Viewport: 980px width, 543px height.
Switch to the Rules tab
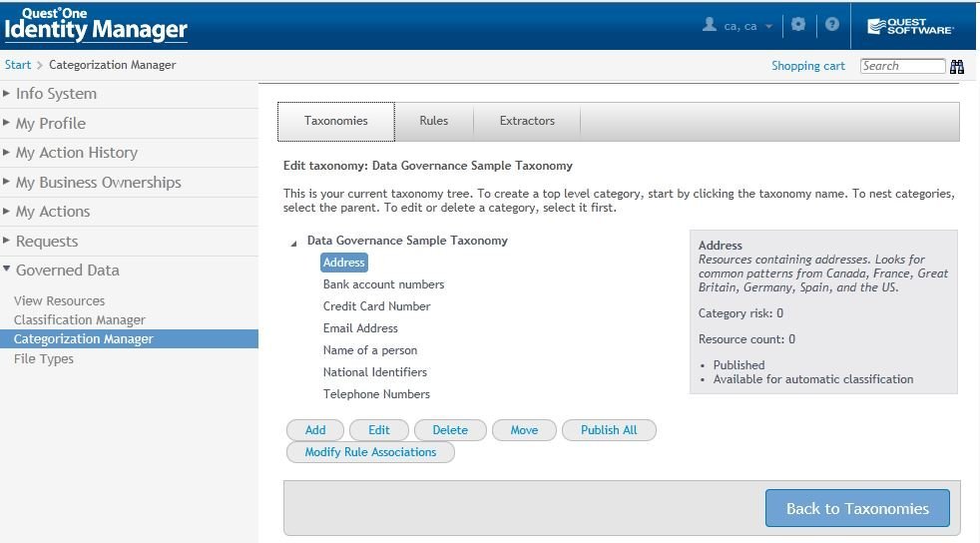pyautogui.click(x=433, y=121)
